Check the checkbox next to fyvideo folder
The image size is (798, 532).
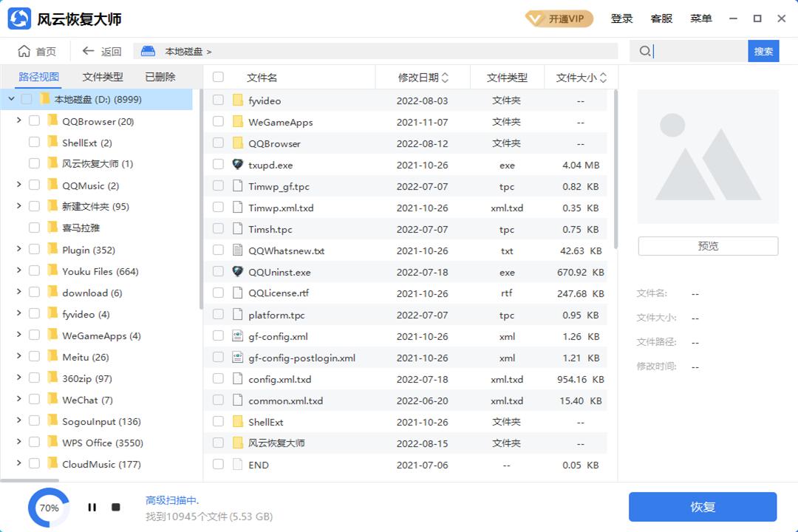(217, 100)
